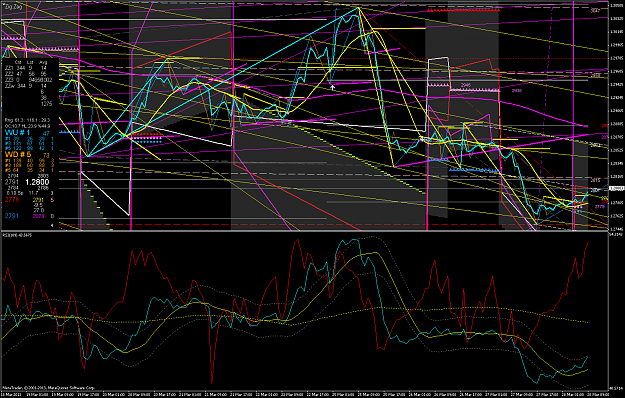Image resolution: width=625 pixels, height=398 pixels.
Task: Click the 1275 value under the Avg column
Action: 47,104
